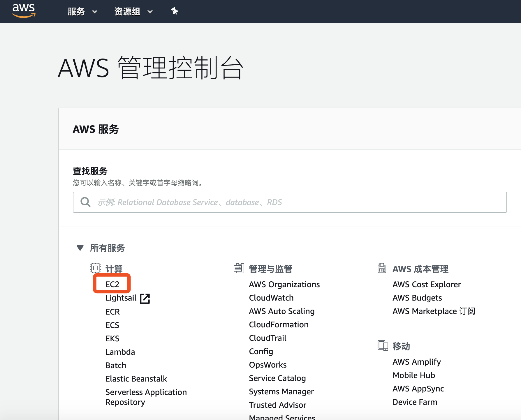The image size is (521, 420).
Task: Open AWS AppSync
Action: (x=418, y=389)
